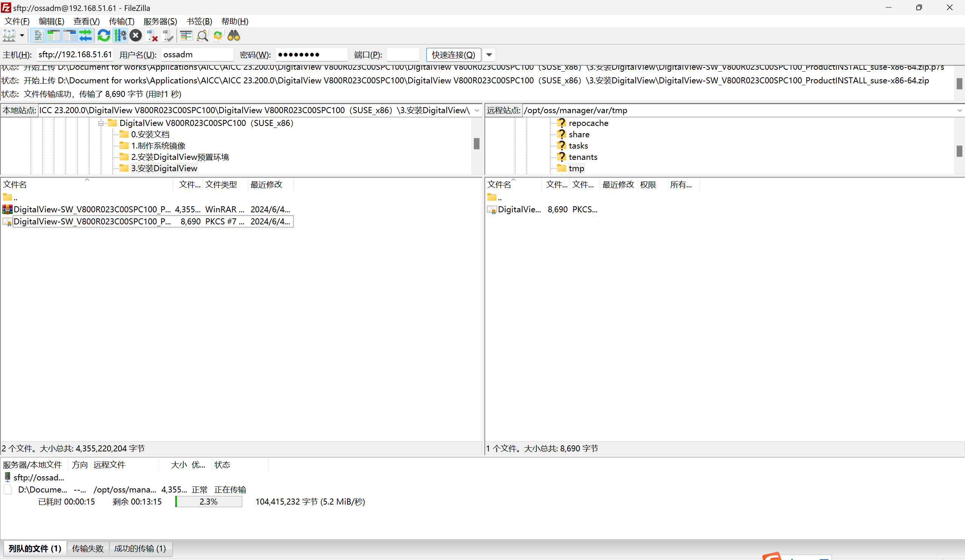Click the 快速连接(Q) button
Viewport: 965px width, 560px height.
pos(453,55)
